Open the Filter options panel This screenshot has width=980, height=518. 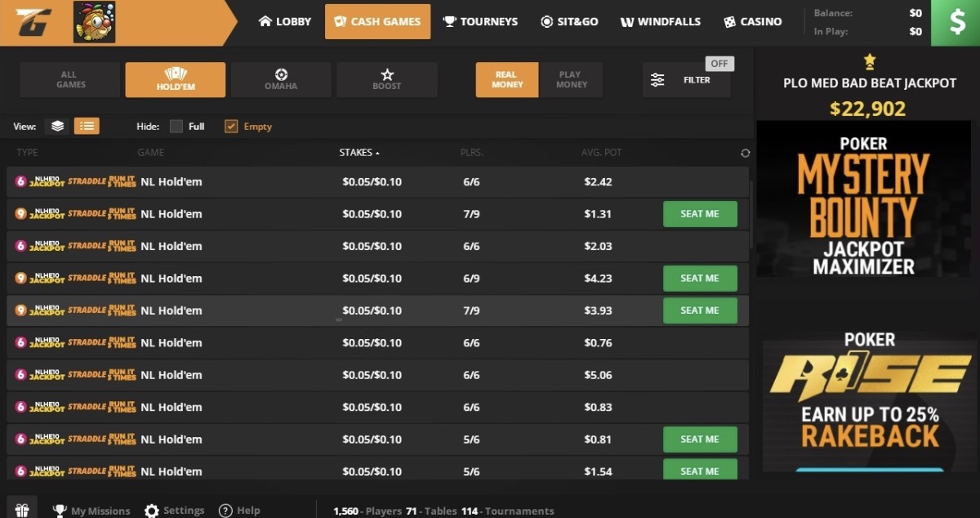pyautogui.click(x=686, y=80)
